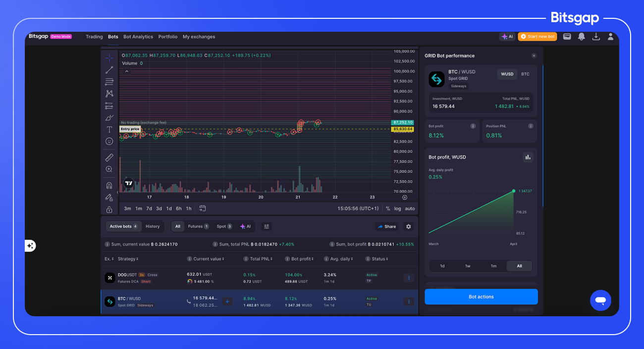This screenshot has width=644, height=349.
Task: Sort bots by Ex. column
Action: pyautogui.click(x=109, y=259)
